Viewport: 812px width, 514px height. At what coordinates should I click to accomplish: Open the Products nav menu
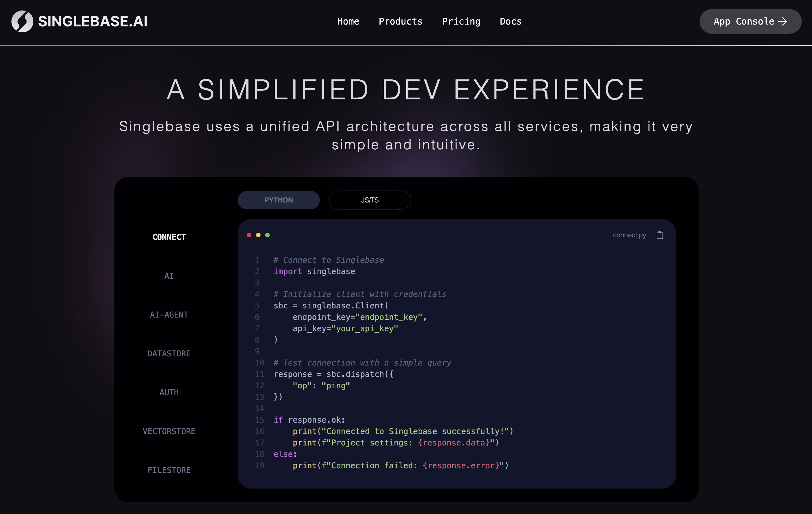[x=400, y=21]
